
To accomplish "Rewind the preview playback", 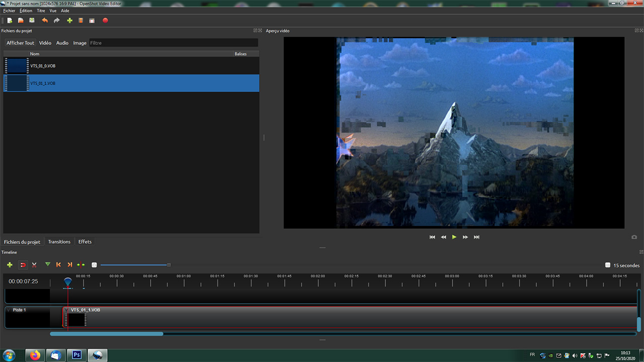I will [443, 237].
